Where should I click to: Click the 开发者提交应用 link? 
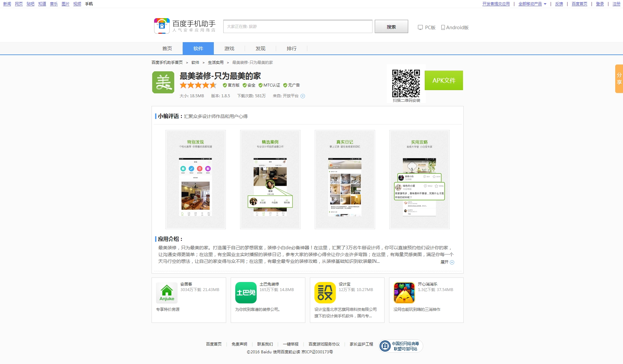click(x=496, y=4)
